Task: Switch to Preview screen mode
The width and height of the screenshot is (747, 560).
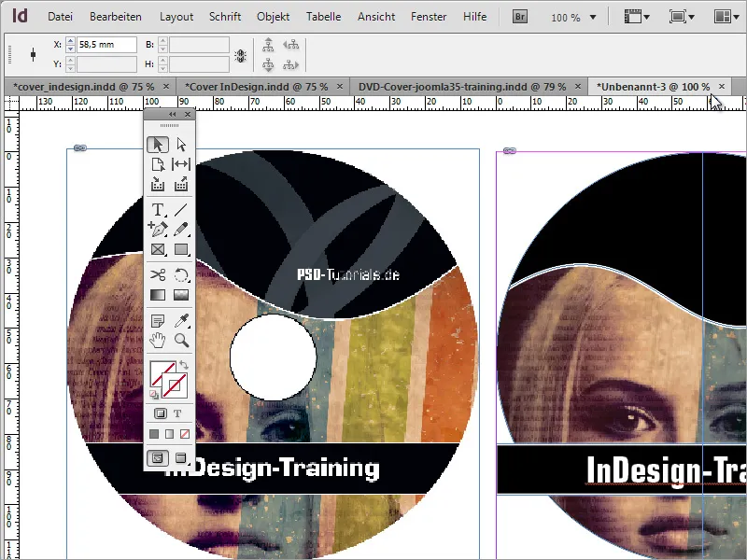Action: (180, 458)
